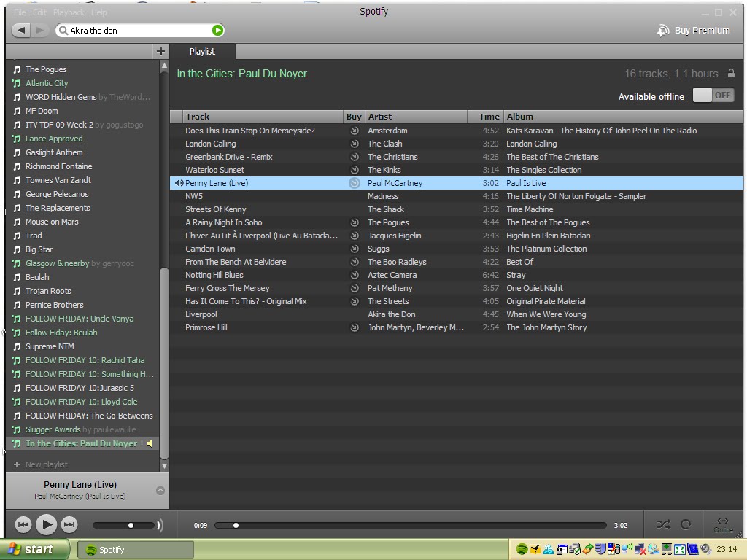747x560 pixels.
Task: Click the now-playing speaker icon in sidebar
Action: [150, 443]
